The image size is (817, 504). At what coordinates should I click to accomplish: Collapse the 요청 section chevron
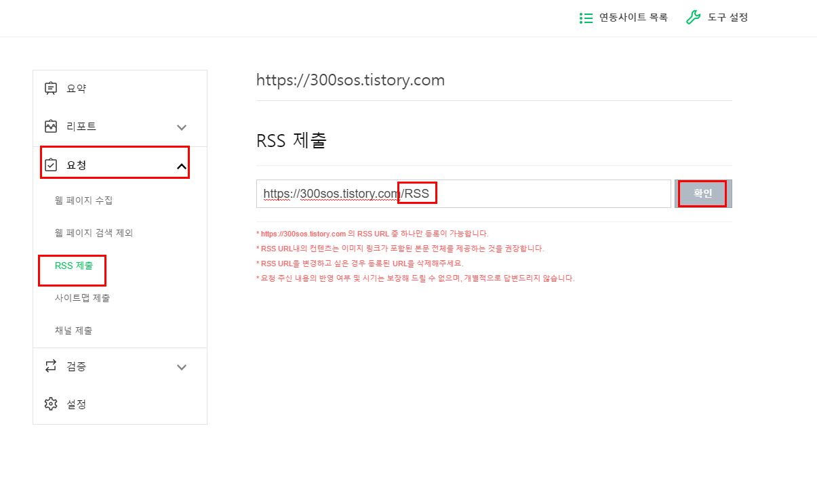(181, 165)
